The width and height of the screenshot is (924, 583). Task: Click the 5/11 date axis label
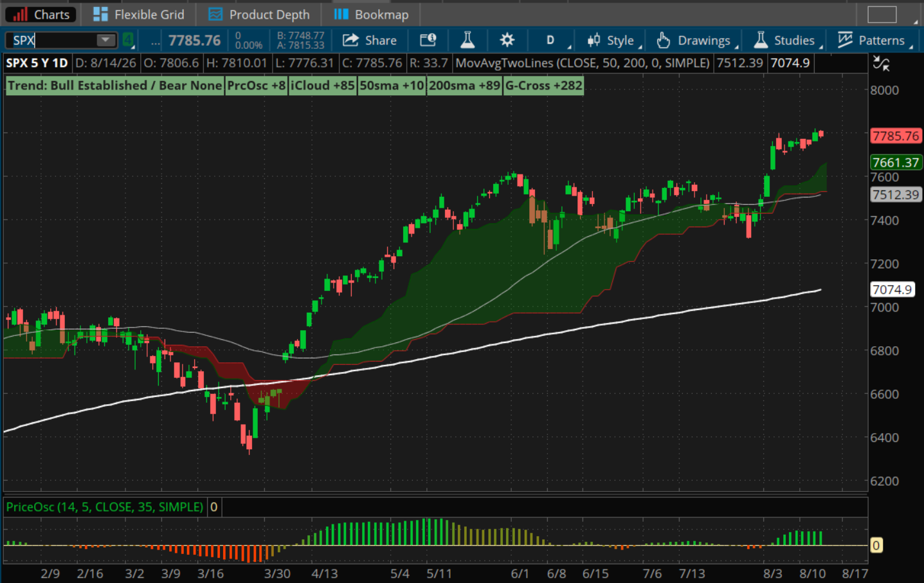pyautogui.click(x=439, y=573)
